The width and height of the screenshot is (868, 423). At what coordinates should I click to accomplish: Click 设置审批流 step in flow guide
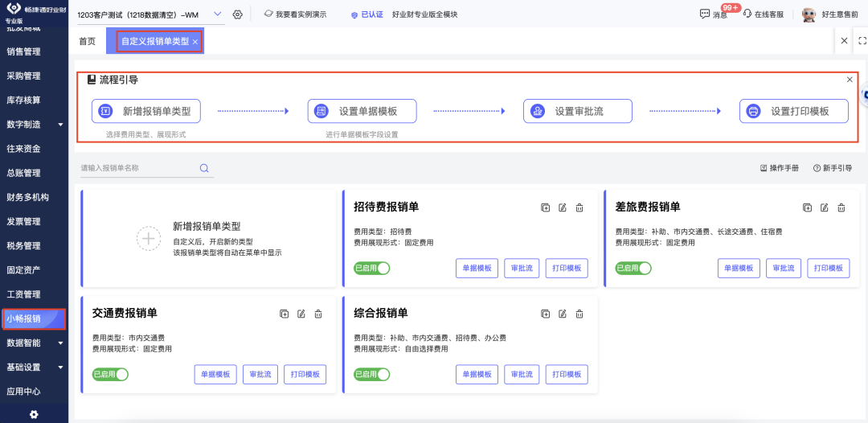point(577,111)
